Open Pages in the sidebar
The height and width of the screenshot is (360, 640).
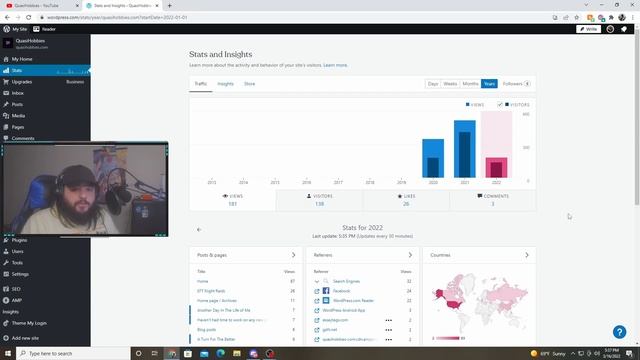pos(45,127)
